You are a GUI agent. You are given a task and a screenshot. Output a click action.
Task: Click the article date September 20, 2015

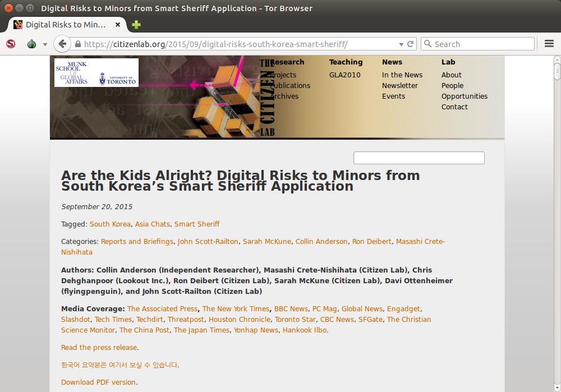tap(96, 207)
